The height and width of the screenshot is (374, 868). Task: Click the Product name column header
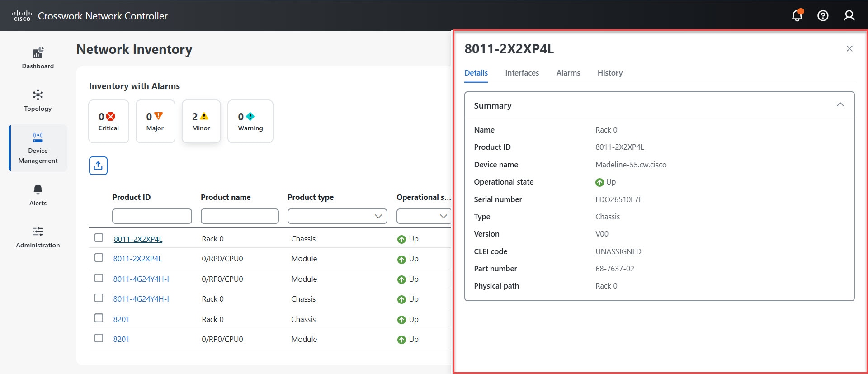[x=226, y=197]
